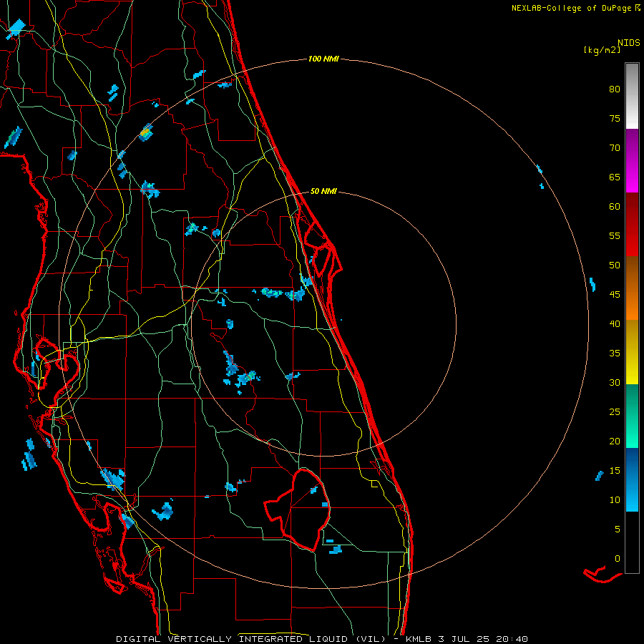Click the 65 value on the scale
644x644 pixels.
point(615,177)
